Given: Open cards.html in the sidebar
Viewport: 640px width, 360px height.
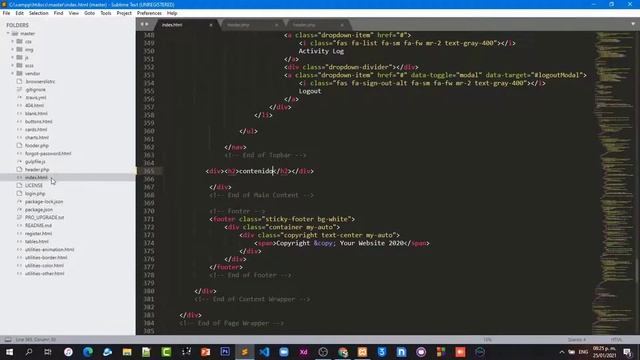Looking at the screenshot, I should click(x=36, y=129).
